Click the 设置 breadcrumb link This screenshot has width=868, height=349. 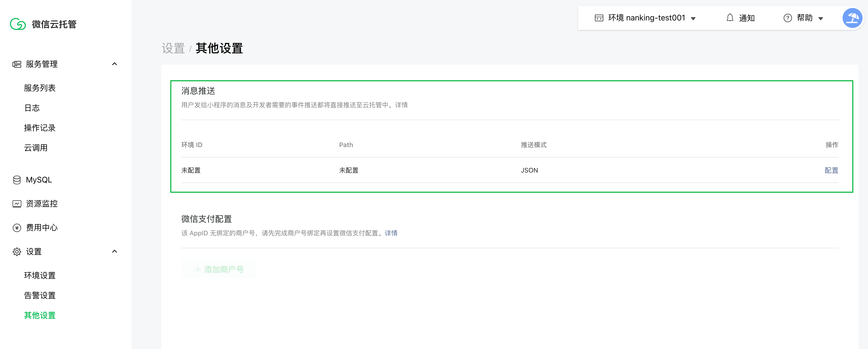[x=173, y=48]
